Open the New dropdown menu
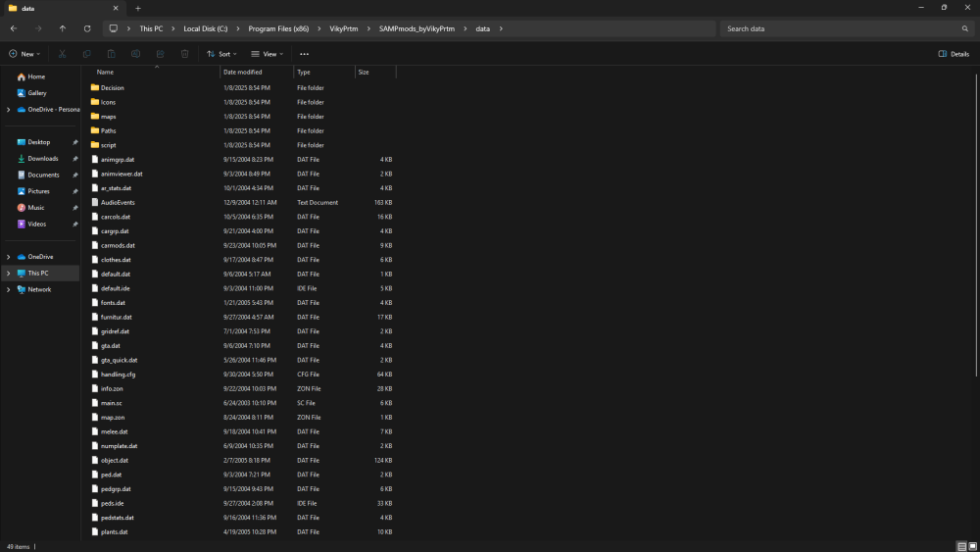980x552 pixels. [x=24, y=54]
